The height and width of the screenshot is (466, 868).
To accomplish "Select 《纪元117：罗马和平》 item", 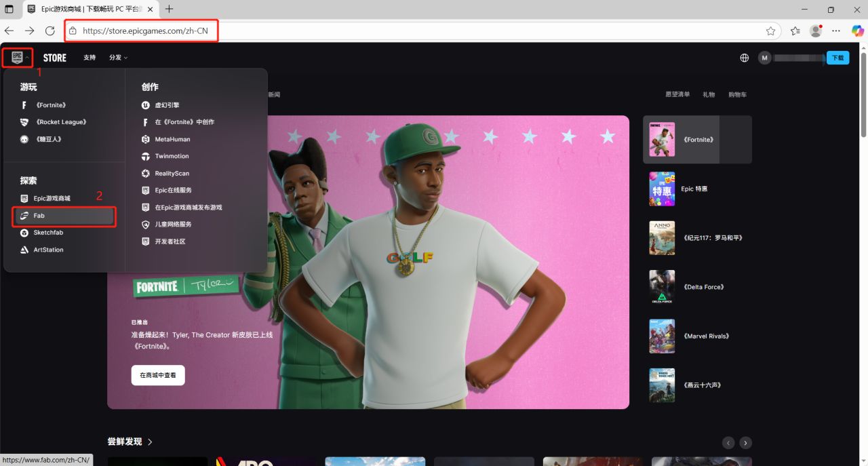I will 697,238.
